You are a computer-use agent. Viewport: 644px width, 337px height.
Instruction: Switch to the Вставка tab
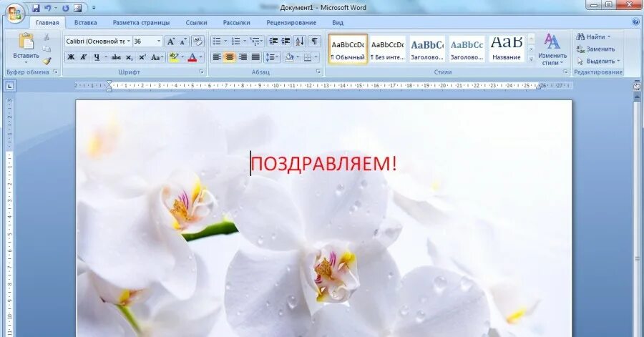click(85, 23)
